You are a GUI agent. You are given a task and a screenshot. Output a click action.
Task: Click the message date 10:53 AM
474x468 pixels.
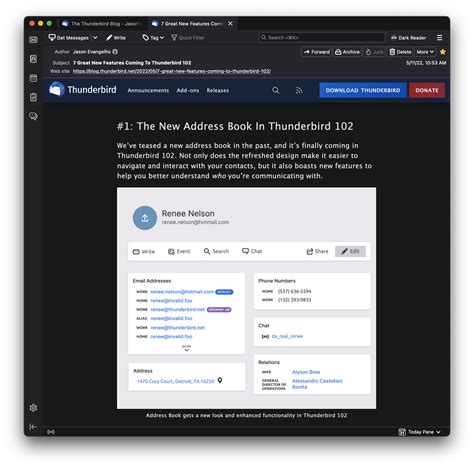click(x=426, y=63)
